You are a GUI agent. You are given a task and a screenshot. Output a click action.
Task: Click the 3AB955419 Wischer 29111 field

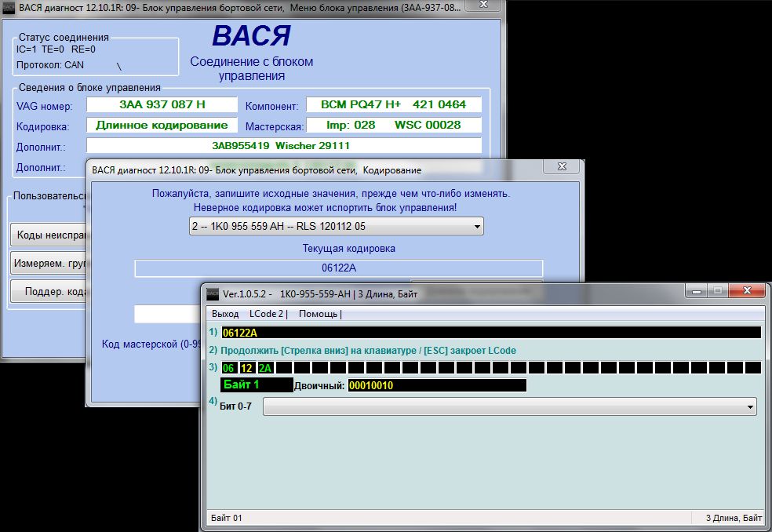283,146
